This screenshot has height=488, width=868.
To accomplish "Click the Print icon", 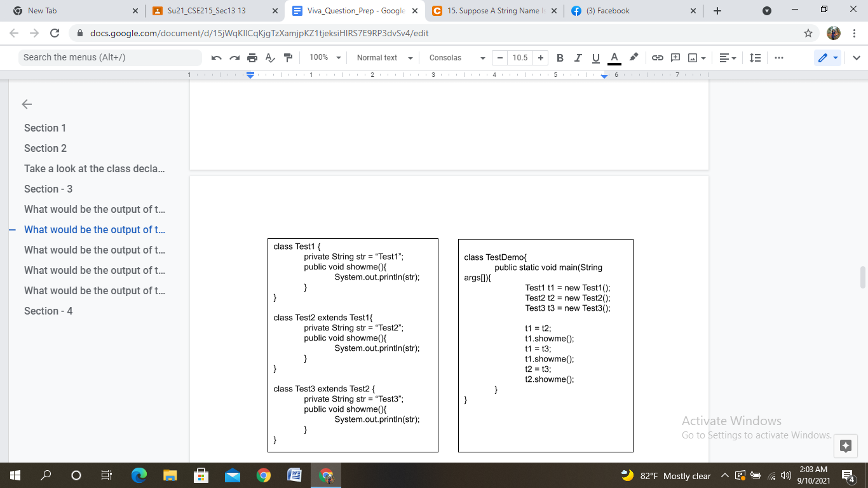I will 252,57.
